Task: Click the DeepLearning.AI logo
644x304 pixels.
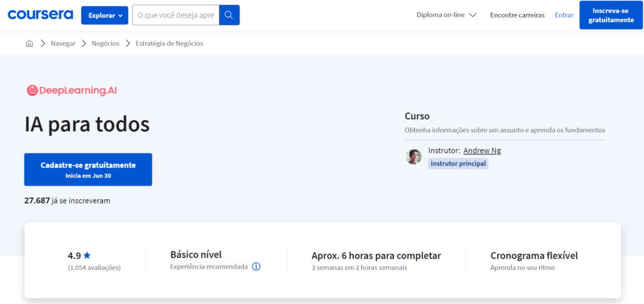Action: tap(72, 91)
